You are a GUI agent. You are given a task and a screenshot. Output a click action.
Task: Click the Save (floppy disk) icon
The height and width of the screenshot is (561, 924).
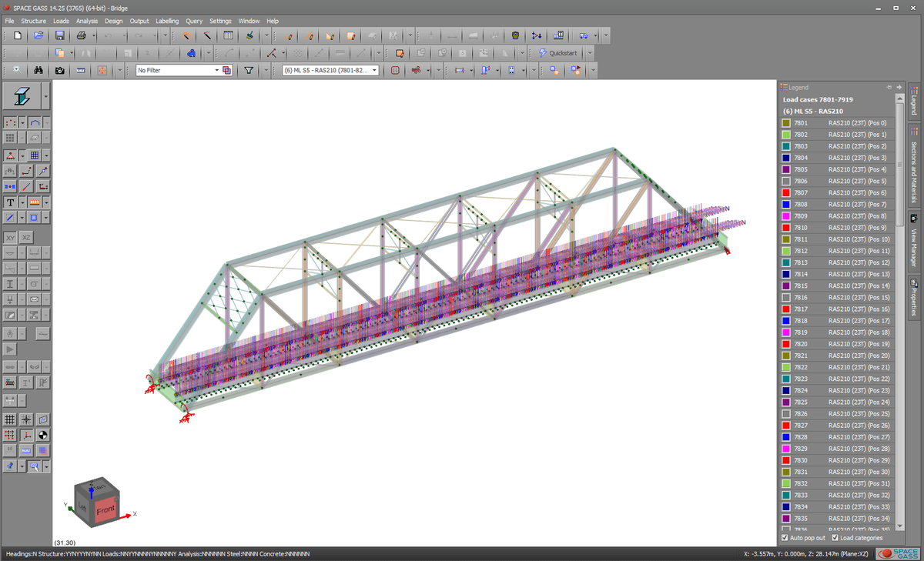59,35
